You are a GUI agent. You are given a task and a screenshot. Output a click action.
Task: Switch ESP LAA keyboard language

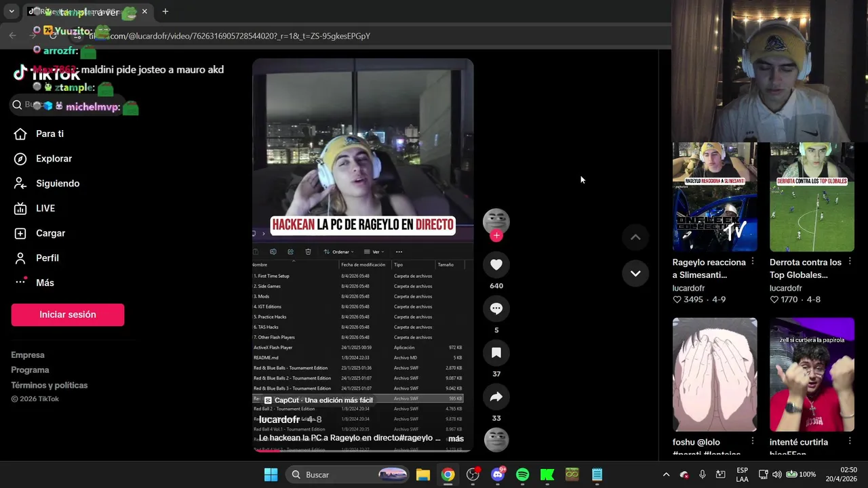[x=742, y=474]
